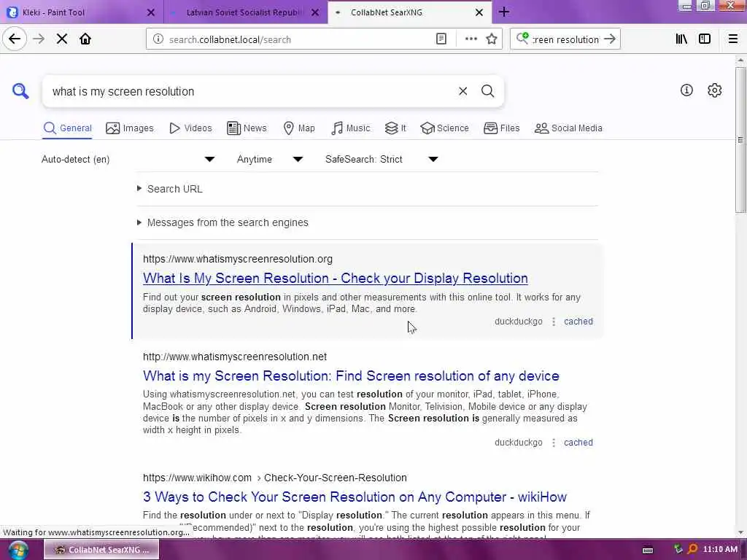Go to the browser Home page
Viewport: 747px width, 560px height.
[85, 39]
